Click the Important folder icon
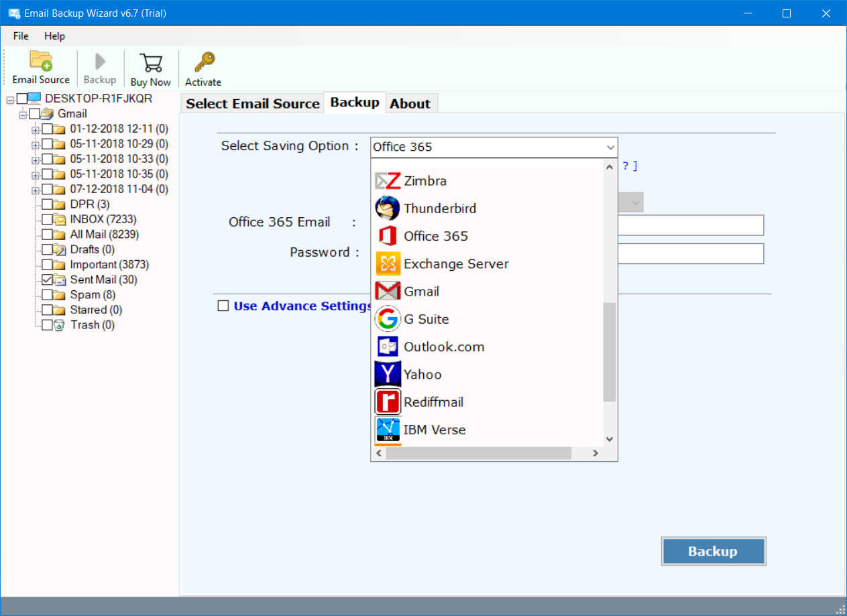Viewport: 847px width, 616px height. [60, 265]
